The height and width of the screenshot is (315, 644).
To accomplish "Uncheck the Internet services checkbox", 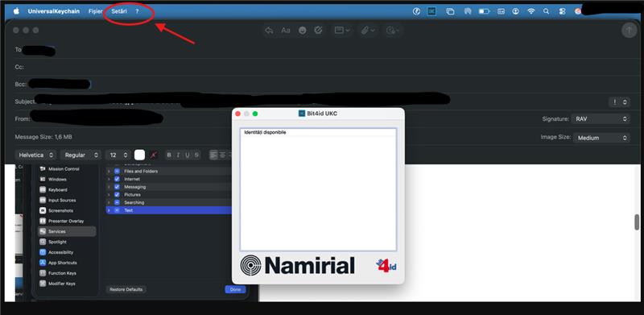I will click(117, 179).
